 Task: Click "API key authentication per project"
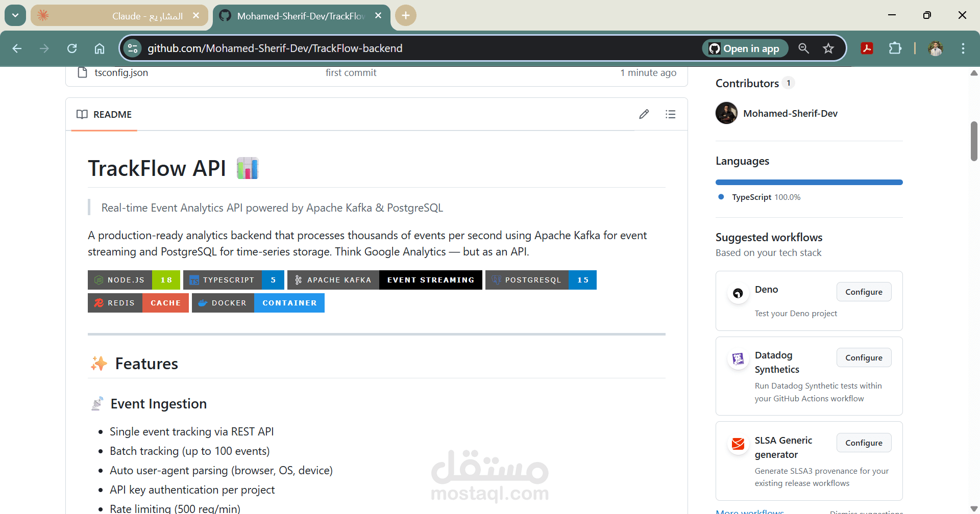coord(192,490)
